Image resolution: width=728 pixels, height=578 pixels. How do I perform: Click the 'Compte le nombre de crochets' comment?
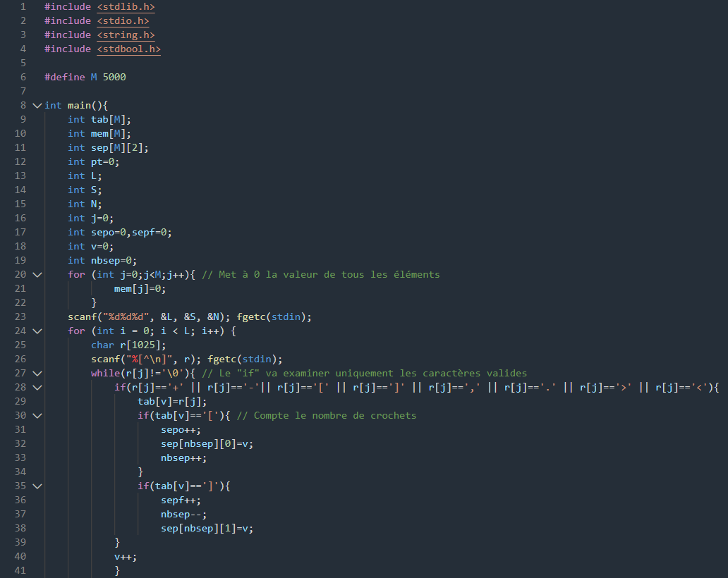pyautogui.click(x=327, y=415)
